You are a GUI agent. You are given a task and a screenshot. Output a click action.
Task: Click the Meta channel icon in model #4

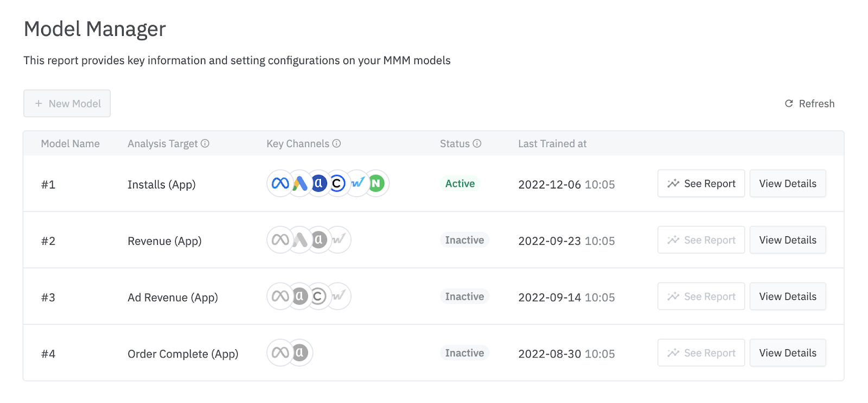(x=279, y=352)
